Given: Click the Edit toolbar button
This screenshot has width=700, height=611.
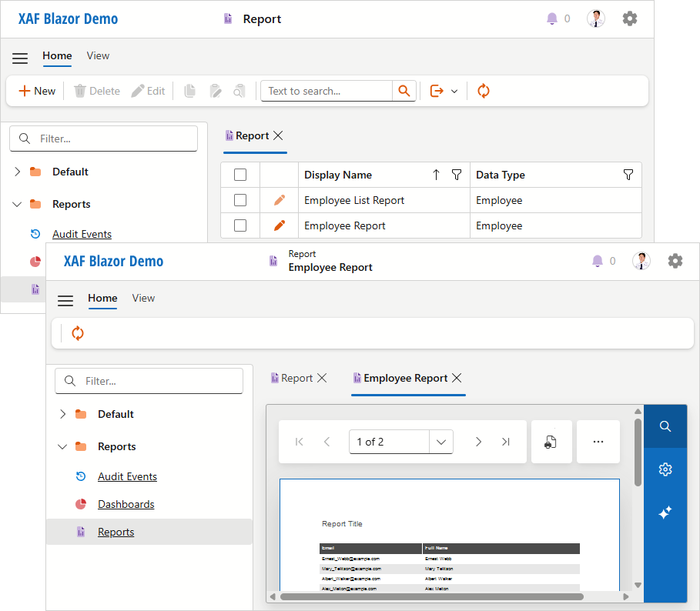Looking at the screenshot, I should (x=149, y=91).
